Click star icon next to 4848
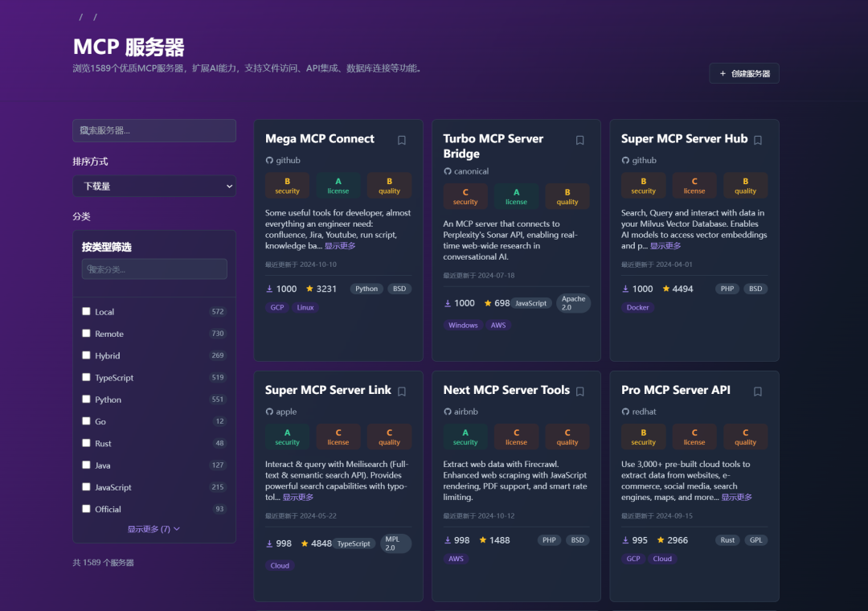 click(x=305, y=543)
